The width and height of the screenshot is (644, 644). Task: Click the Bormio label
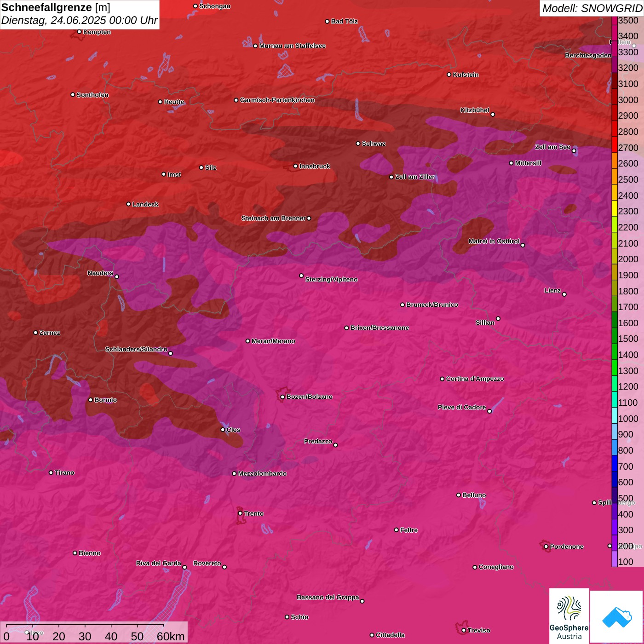click(x=105, y=400)
